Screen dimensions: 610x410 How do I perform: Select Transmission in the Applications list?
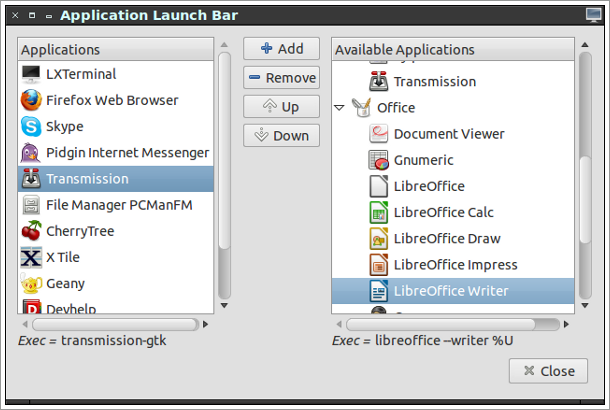(x=116, y=179)
